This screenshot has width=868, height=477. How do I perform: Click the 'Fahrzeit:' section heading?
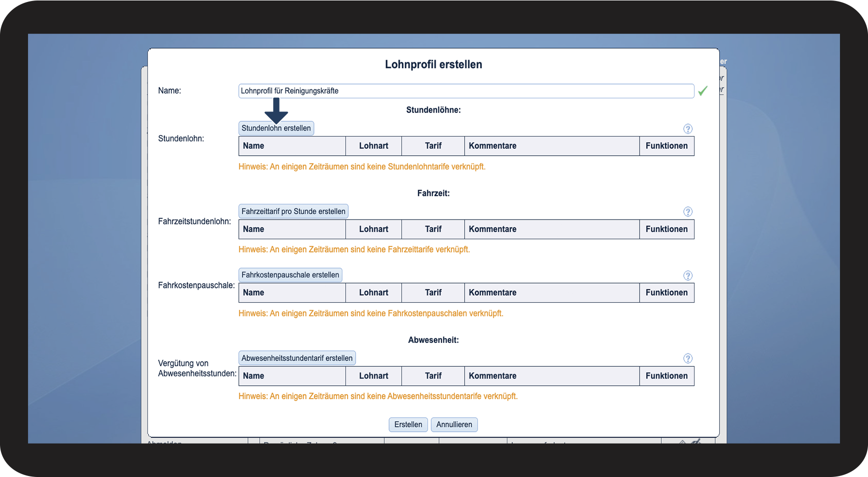(x=433, y=194)
